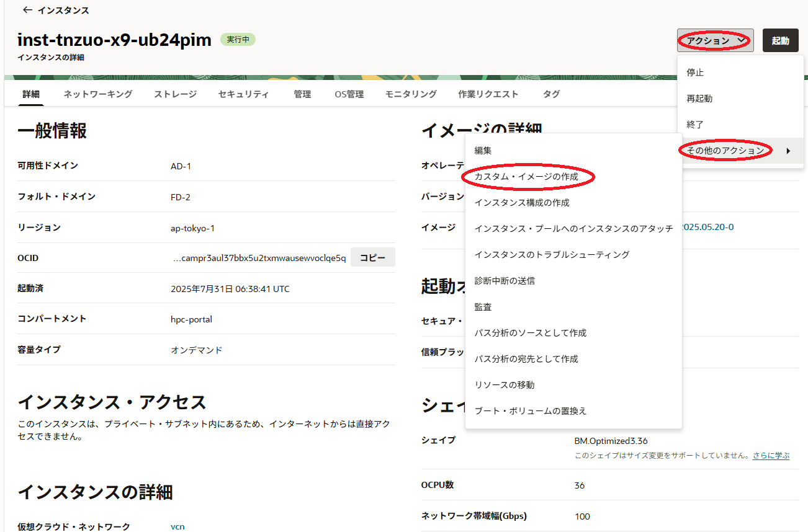Choose ブート・ボリュームの置換え option
Screen dimensions: 808x532
531,411
